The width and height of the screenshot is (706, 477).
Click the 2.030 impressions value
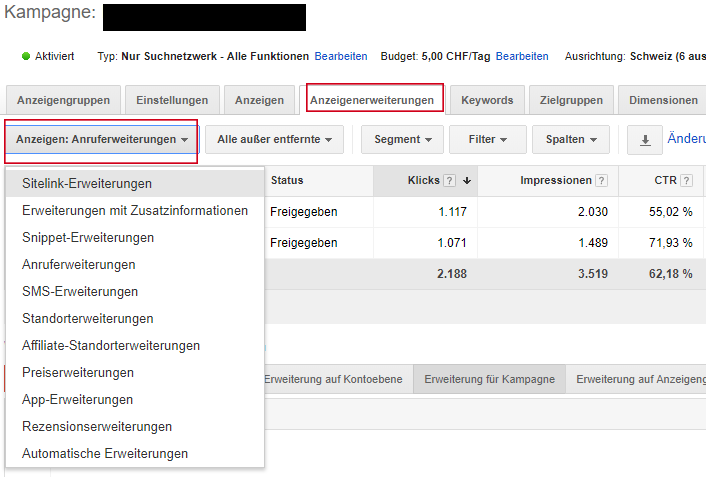coord(593,212)
